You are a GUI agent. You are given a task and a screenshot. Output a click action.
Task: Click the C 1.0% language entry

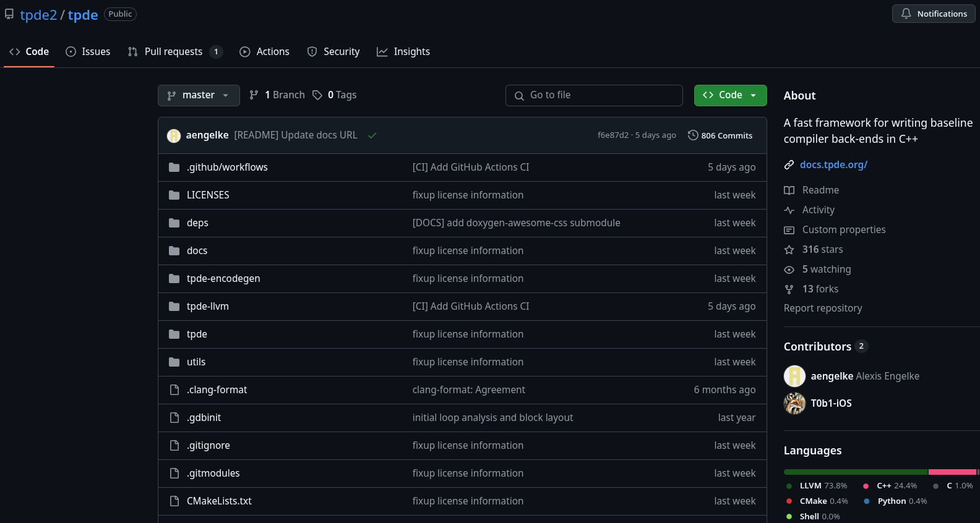tap(953, 486)
